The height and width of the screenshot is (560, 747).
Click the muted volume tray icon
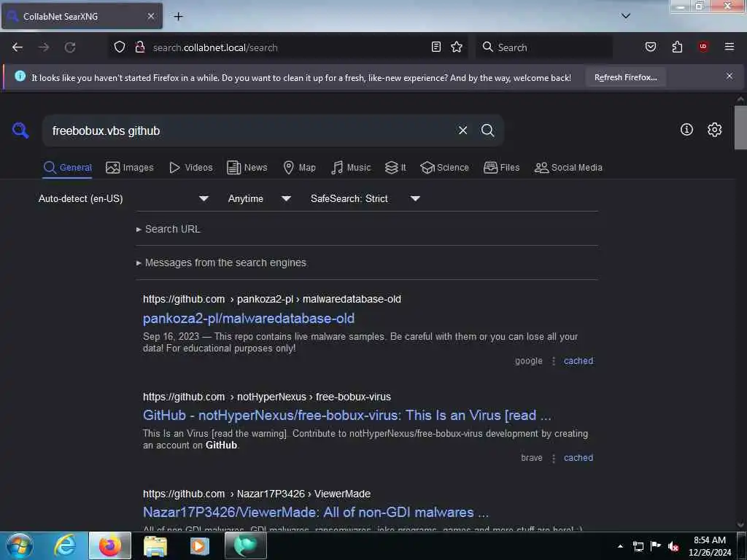tap(673, 546)
